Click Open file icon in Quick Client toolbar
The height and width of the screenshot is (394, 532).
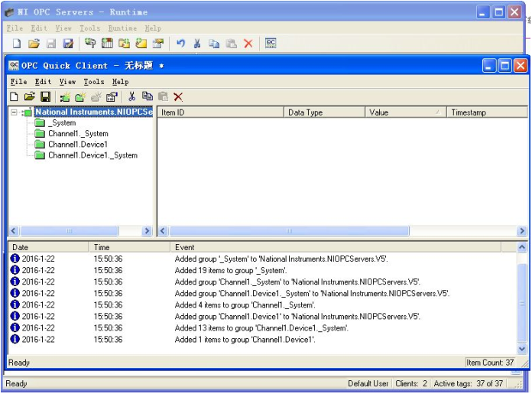coord(30,97)
